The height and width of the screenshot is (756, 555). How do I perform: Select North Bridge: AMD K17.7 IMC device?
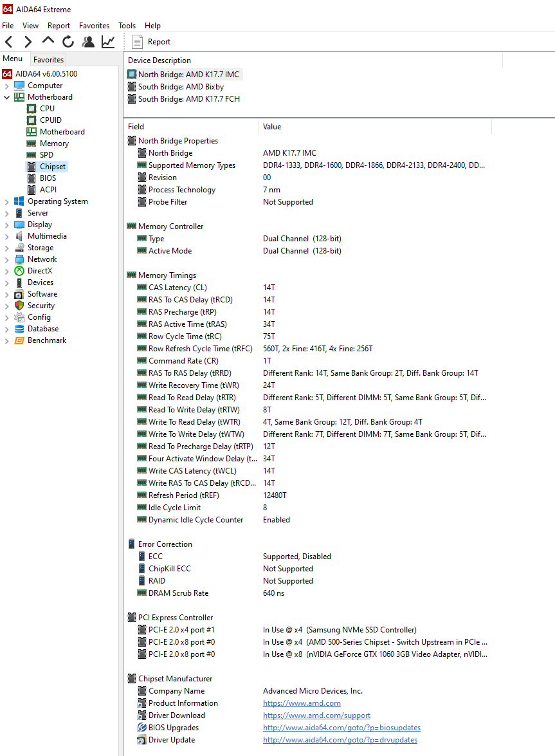(184, 74)
